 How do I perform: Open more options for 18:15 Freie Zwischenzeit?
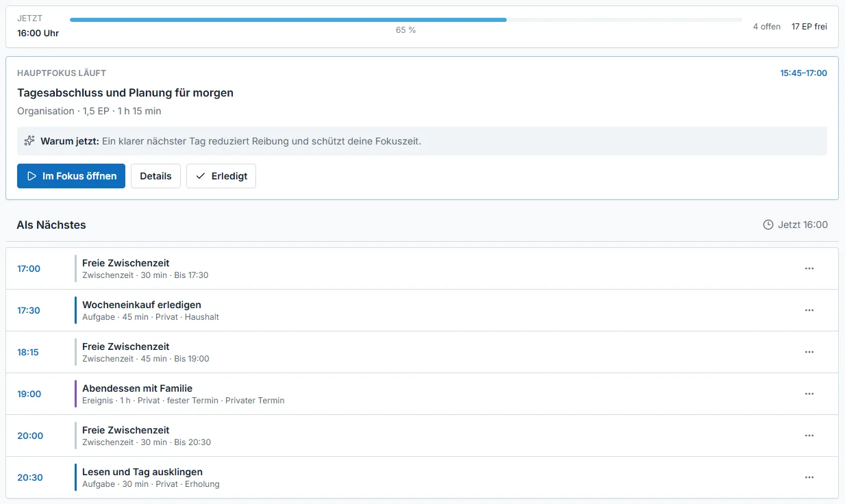[x=809, y=352]
